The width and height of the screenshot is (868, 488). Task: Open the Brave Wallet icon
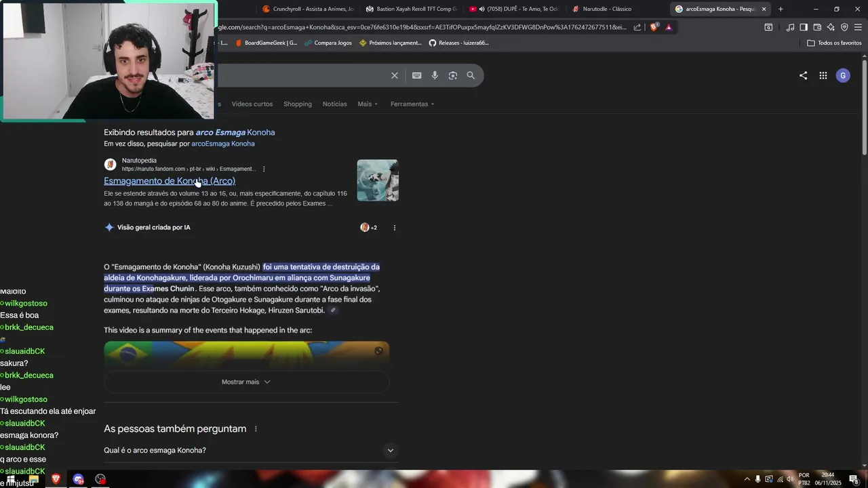pos(817,27)
